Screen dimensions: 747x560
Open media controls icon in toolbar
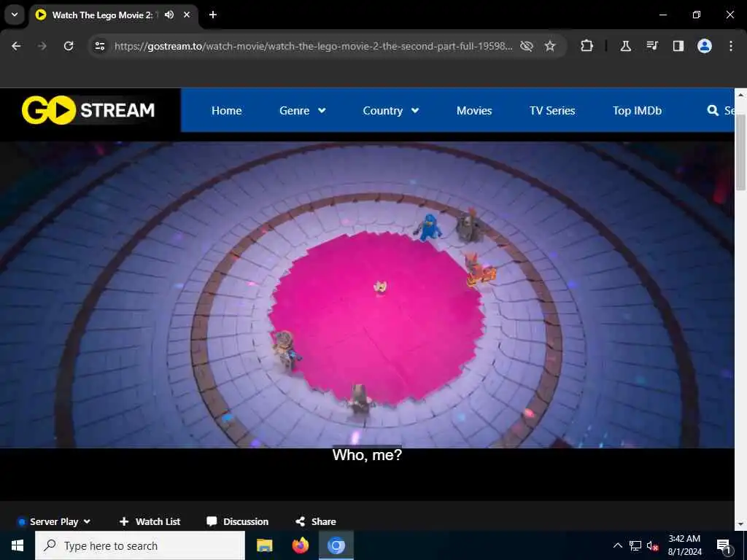651,46
